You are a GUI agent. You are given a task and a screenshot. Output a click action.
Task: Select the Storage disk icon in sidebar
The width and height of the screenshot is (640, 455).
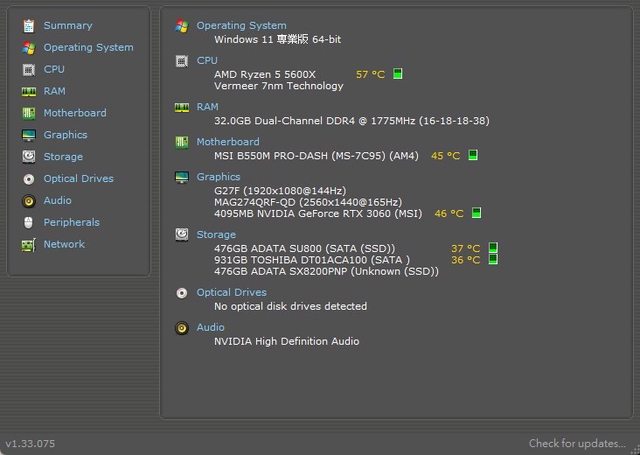pyautogui.click(x=28, y=157)
